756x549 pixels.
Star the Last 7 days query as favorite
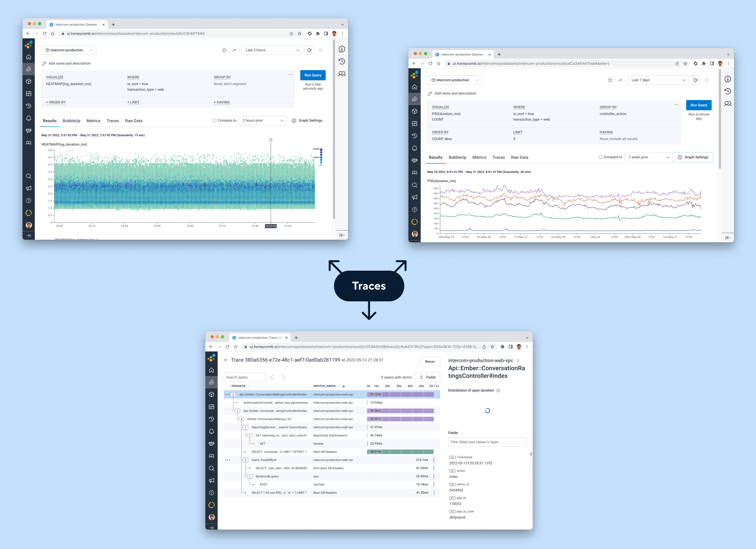point(610,80)
